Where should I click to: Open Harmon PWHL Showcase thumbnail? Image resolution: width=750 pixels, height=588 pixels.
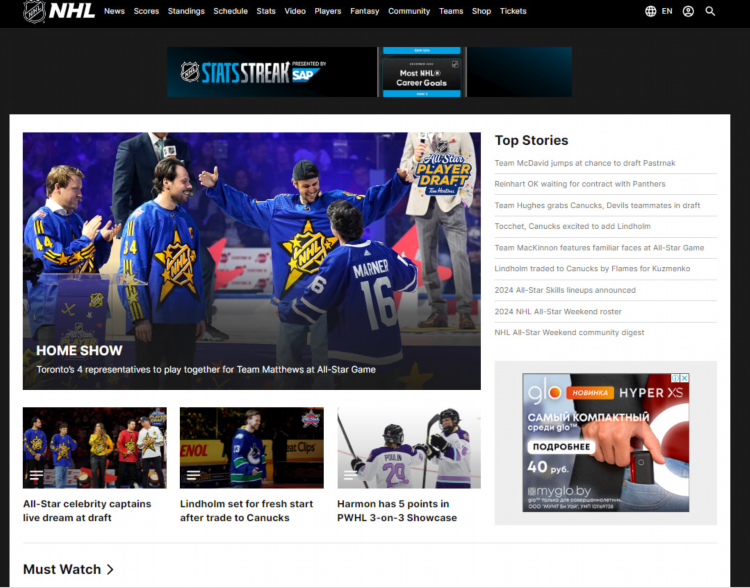click(409, 448)
